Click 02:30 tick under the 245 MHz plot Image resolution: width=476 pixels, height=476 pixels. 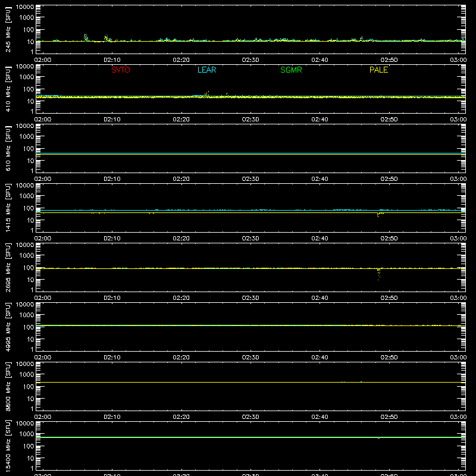pyautogui.click(x=250, y=60)
